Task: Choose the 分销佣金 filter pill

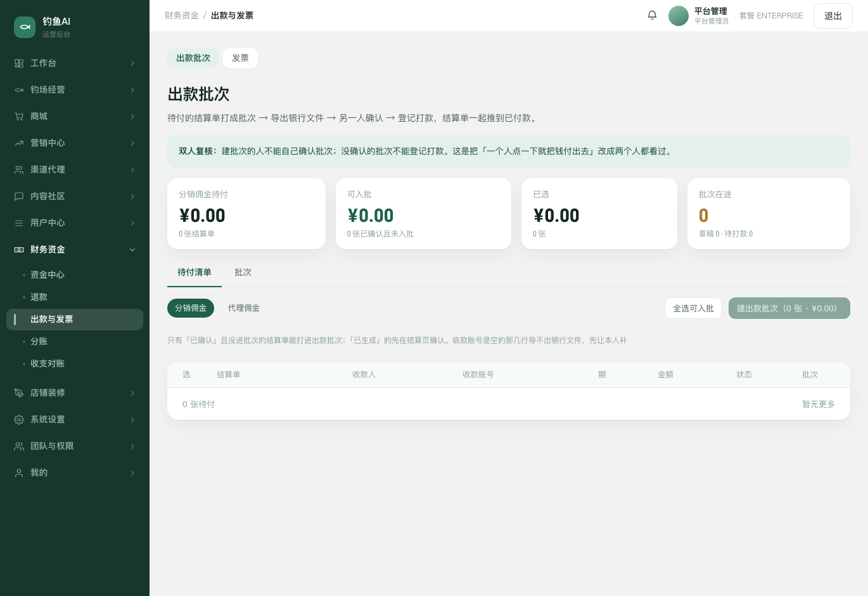Action: [191, 308]
